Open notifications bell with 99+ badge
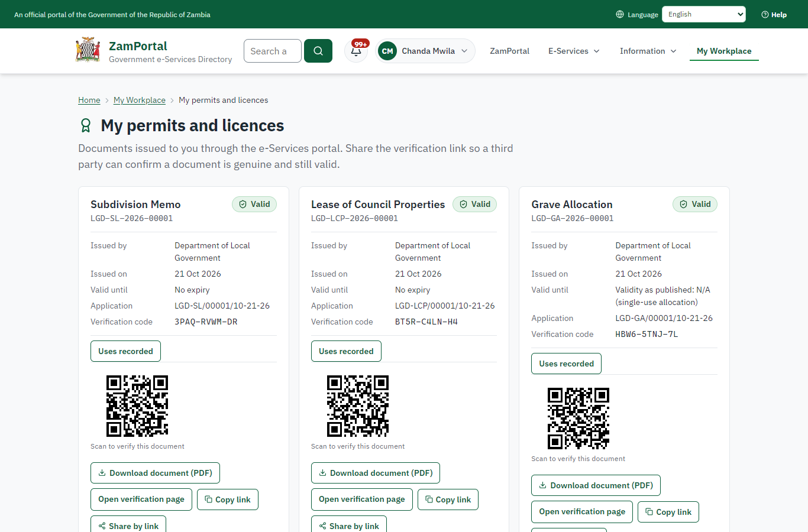The width and height of the screenshot is (808, 532). tap(356, 51)
